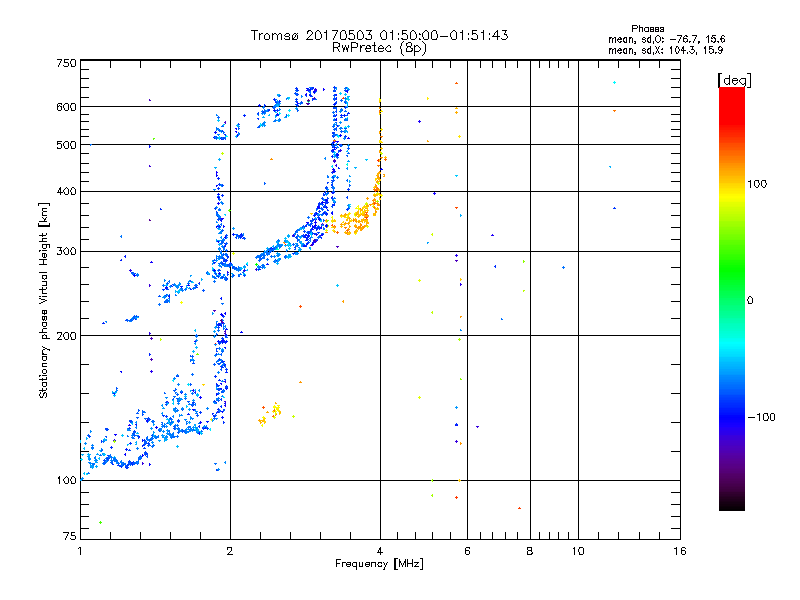800x600 pixels.
Task: Click the x-axis tick label '4'
Action: [380, 551]
